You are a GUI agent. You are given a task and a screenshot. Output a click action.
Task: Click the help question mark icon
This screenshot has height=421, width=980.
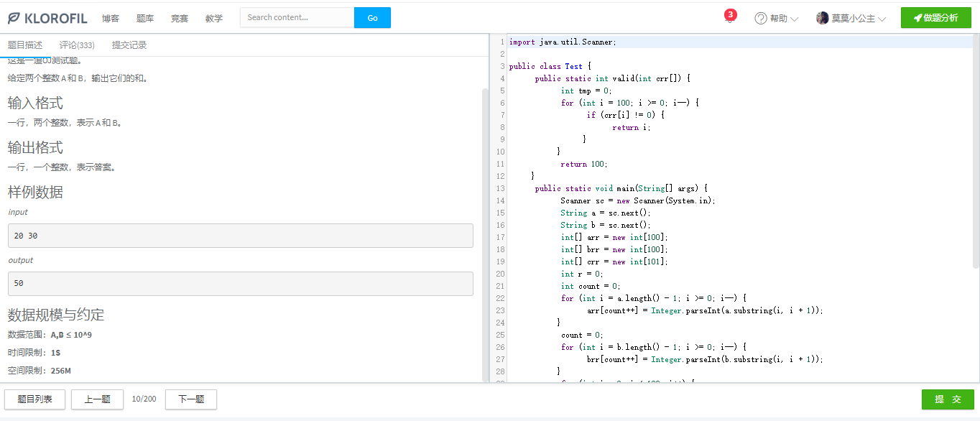tap(760, 19)
